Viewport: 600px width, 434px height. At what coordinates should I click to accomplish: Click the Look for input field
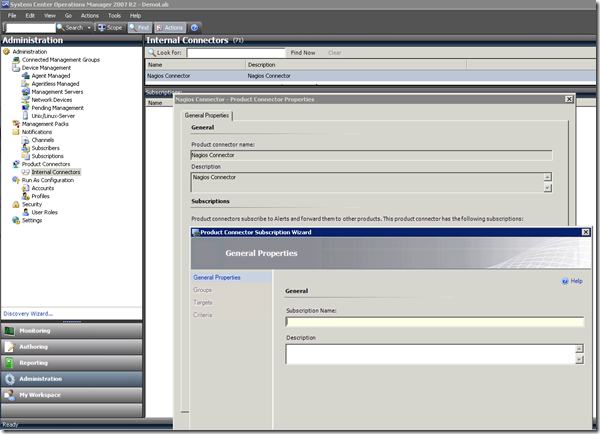pos(236,53)
